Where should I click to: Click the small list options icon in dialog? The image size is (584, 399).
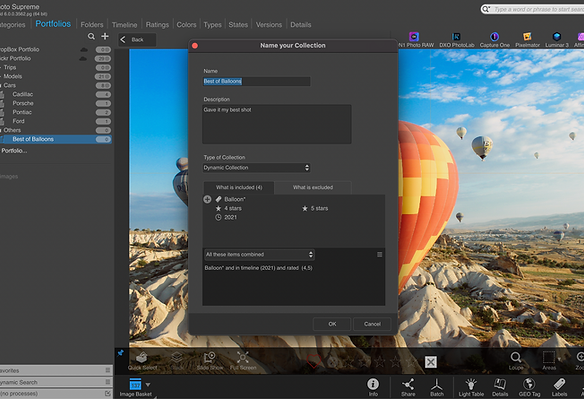click(380, 254)
